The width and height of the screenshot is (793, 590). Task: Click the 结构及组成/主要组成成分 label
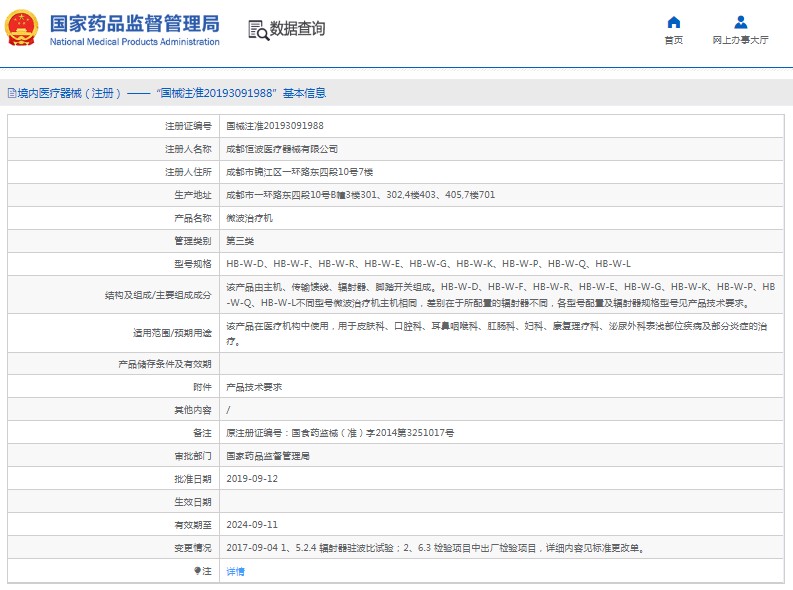click(x=158, y=295)
